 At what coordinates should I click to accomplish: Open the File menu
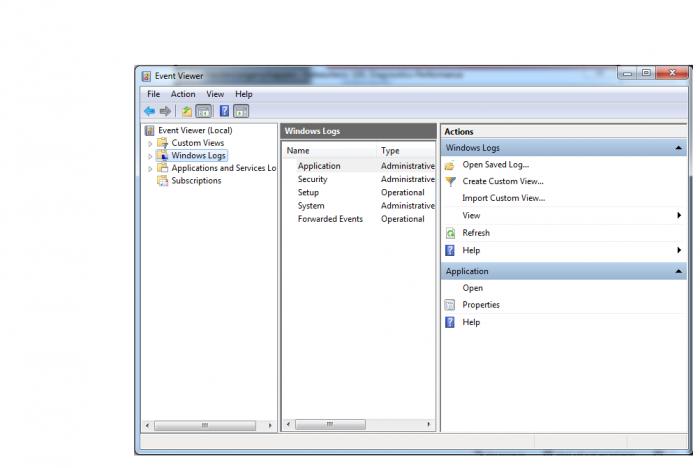(154, 94)
